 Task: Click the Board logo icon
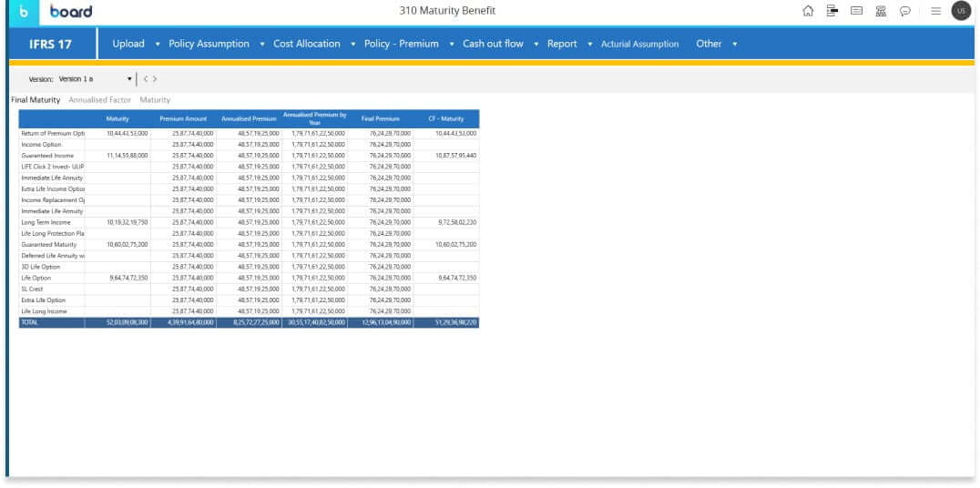(23, 11)
